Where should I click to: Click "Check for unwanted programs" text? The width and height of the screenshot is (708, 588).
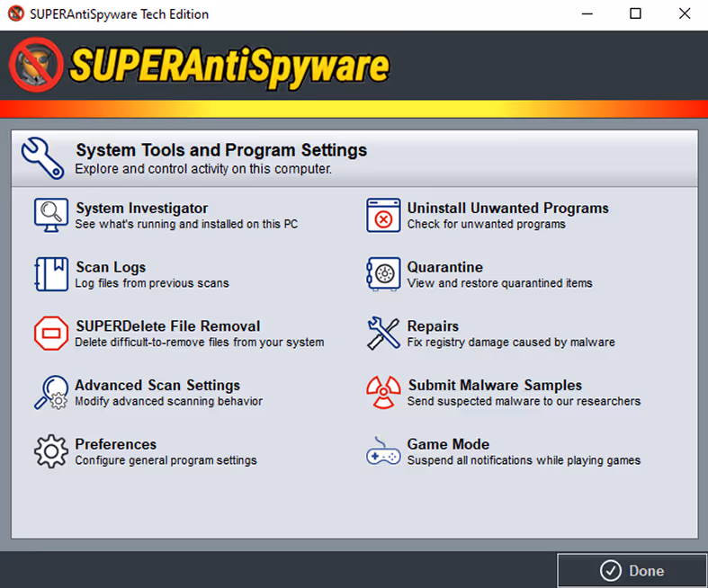pyautogui.click(x=487, y=224)
